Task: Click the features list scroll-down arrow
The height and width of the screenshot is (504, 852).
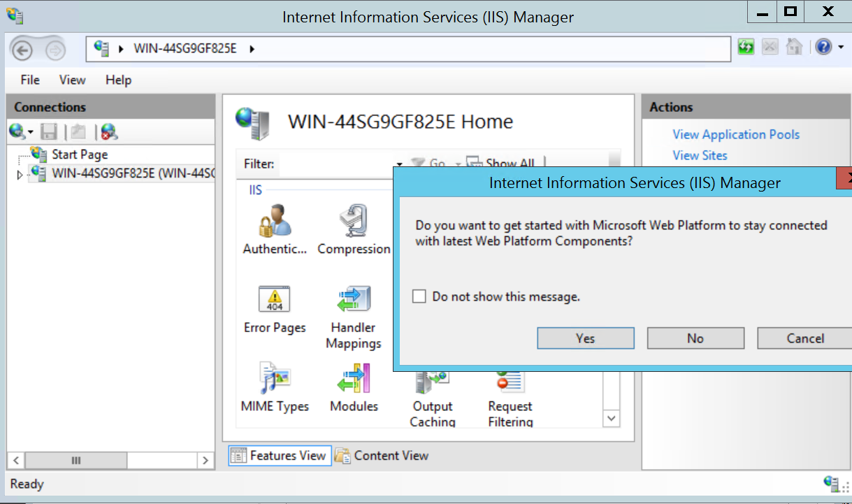Action: 612,419
